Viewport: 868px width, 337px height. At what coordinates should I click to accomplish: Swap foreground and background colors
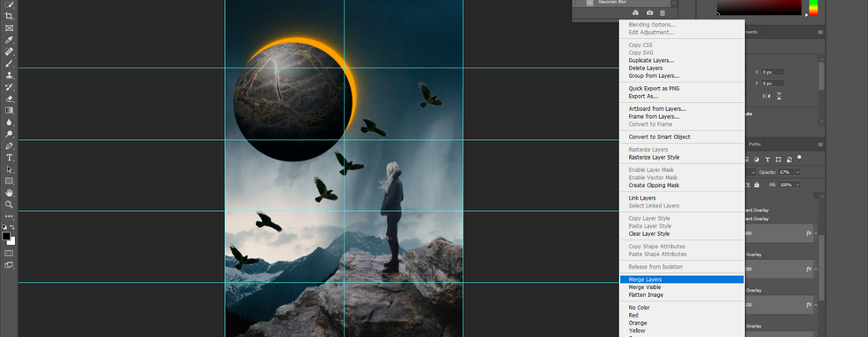pos(13,227)
